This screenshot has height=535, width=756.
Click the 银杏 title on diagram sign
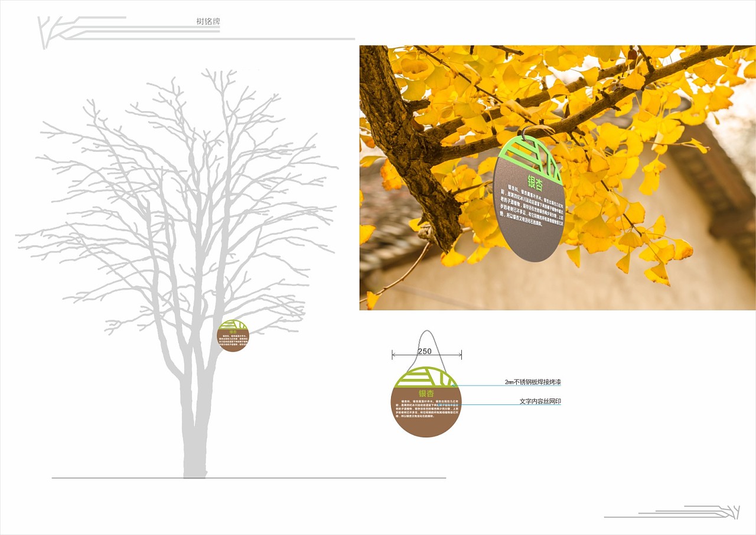426,394
